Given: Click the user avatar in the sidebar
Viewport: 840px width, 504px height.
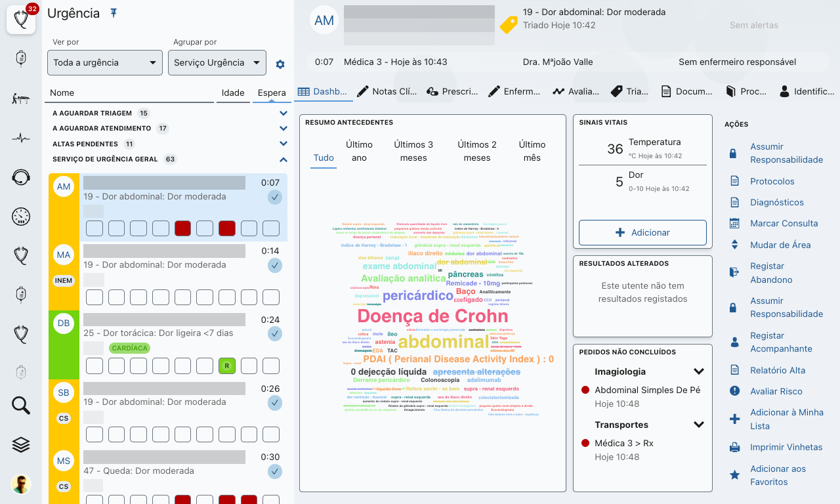Looking at the screenshot, I should pyautogui.click(x=21, y=484).
